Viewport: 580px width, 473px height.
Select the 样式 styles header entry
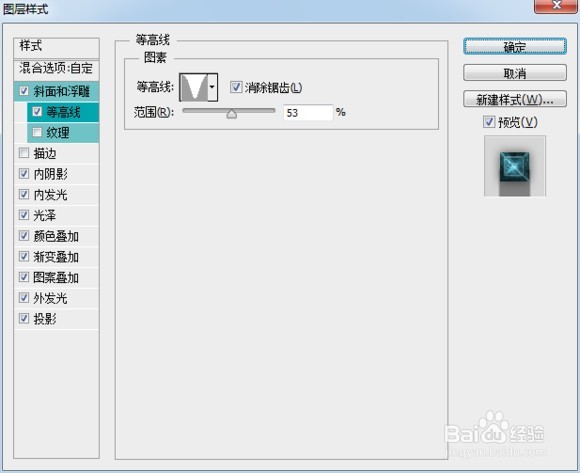coord(56,47)
